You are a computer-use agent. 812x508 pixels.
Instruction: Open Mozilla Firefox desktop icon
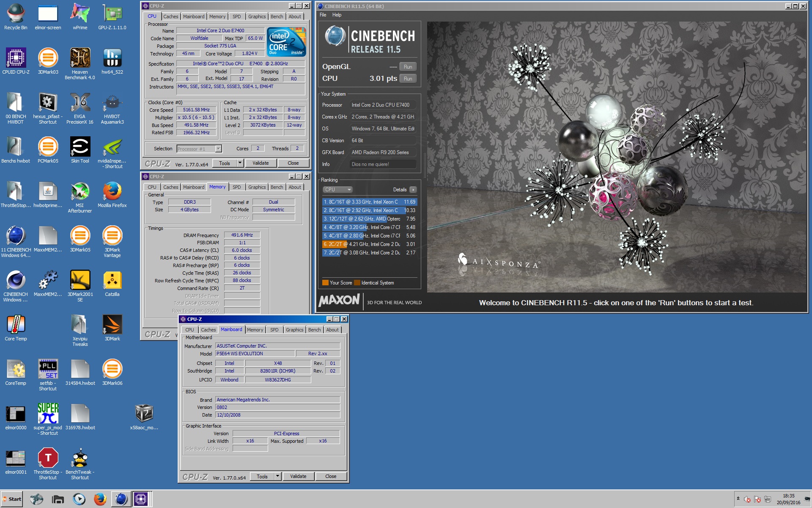112,194
